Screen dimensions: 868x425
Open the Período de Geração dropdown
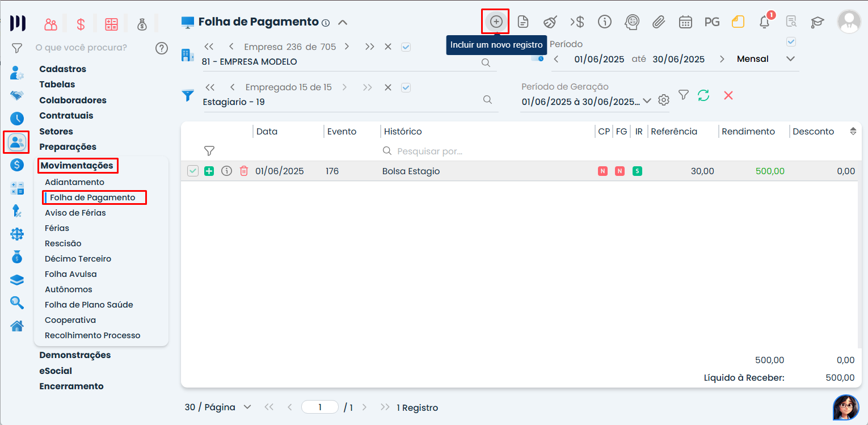647,101
